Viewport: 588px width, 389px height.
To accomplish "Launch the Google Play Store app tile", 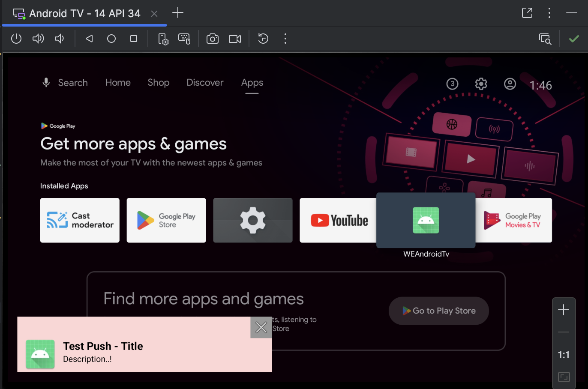I will coord(166,220).
